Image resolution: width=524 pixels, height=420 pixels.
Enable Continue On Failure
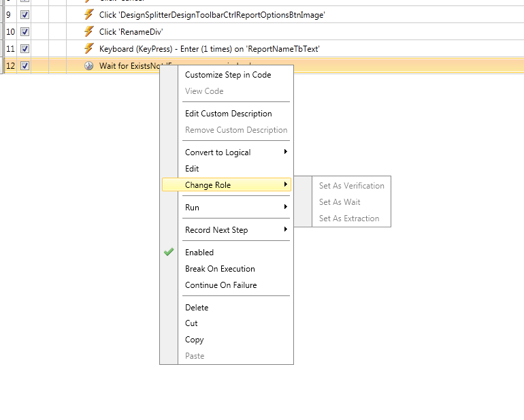pyautogui.click(x=220, y=285)
